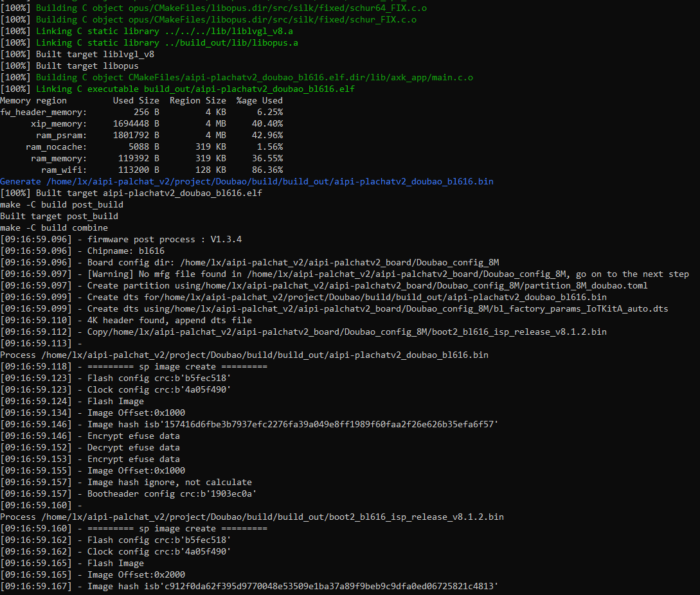Screen dimensions: 700x595
Task: Click the 'Create dts for' line
Action: click(303, 297)
